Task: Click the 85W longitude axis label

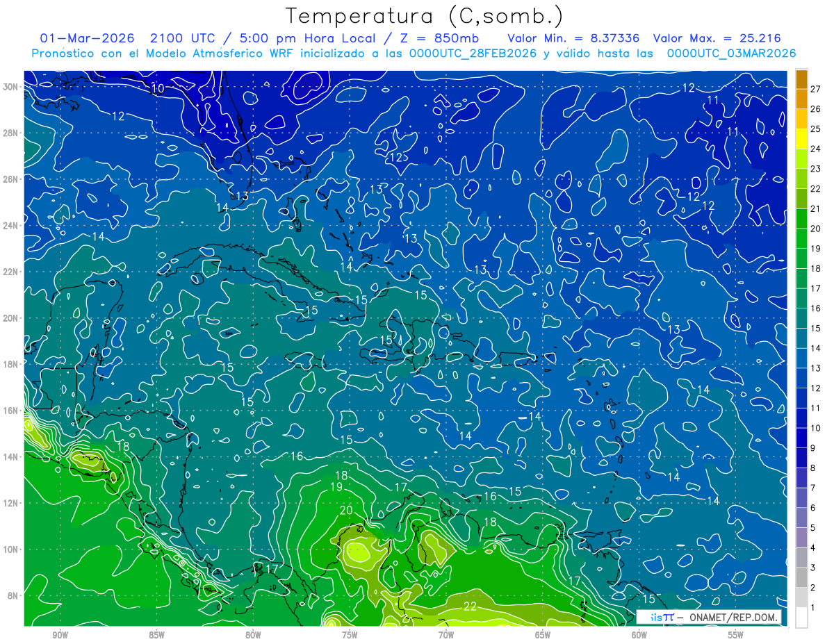Action: coord(156,636)
